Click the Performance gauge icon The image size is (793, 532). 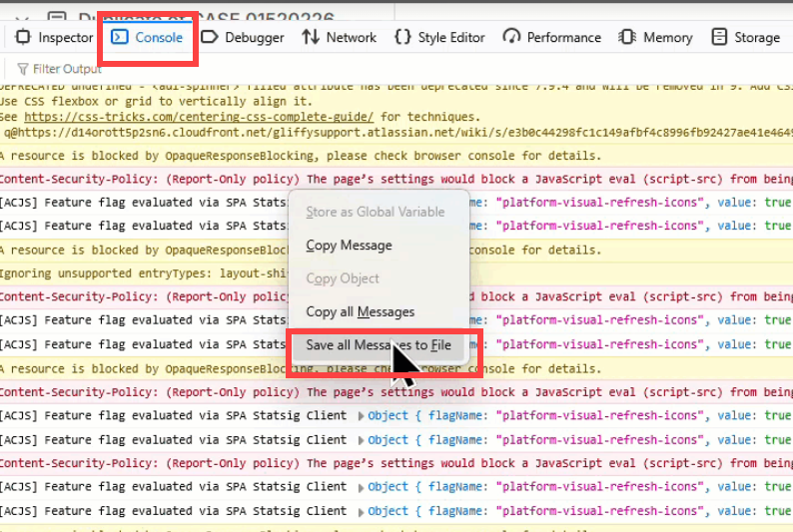click(511, 37)
